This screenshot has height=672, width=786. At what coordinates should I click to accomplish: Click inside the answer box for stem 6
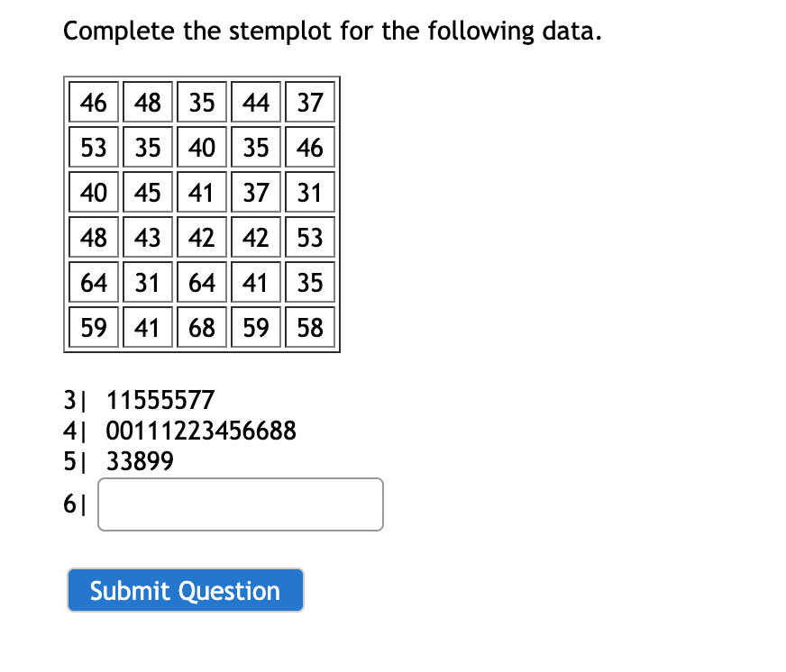pyautogui.click(x=240, y=504)
